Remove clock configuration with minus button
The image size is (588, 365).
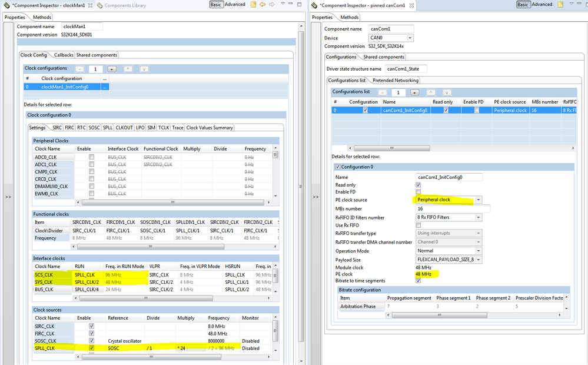click(x=79, y=69)
